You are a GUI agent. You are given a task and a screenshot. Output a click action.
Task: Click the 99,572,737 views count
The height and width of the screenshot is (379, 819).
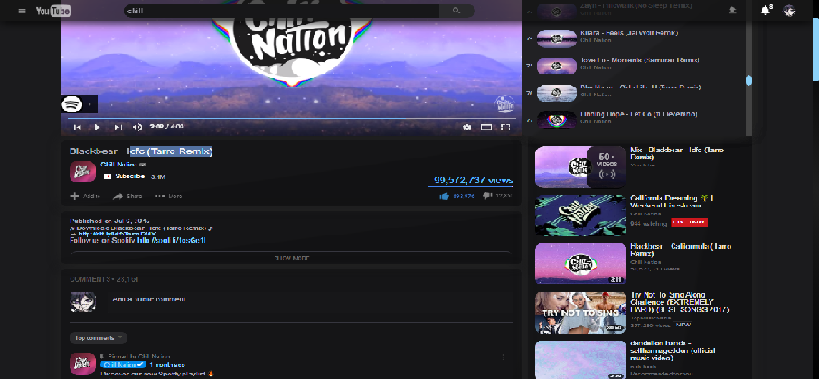tap(474, 180)
